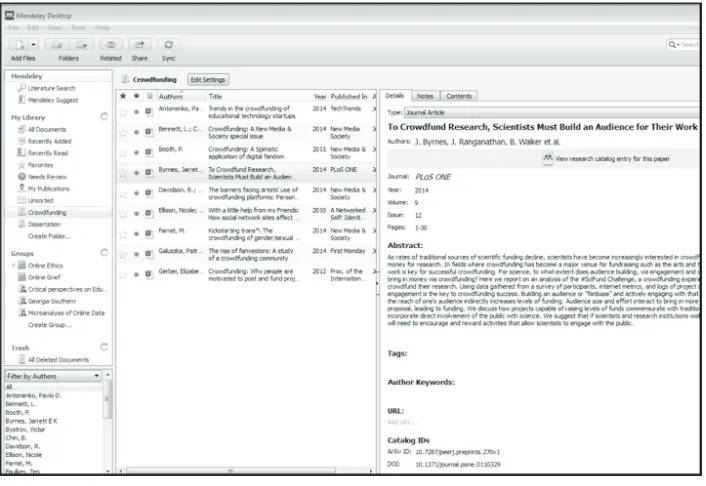Image resolution: width=706 pixels, height=486 pixels.
Task: Select the Crowdfunding folder in sidebar
Action: (47, 213)
